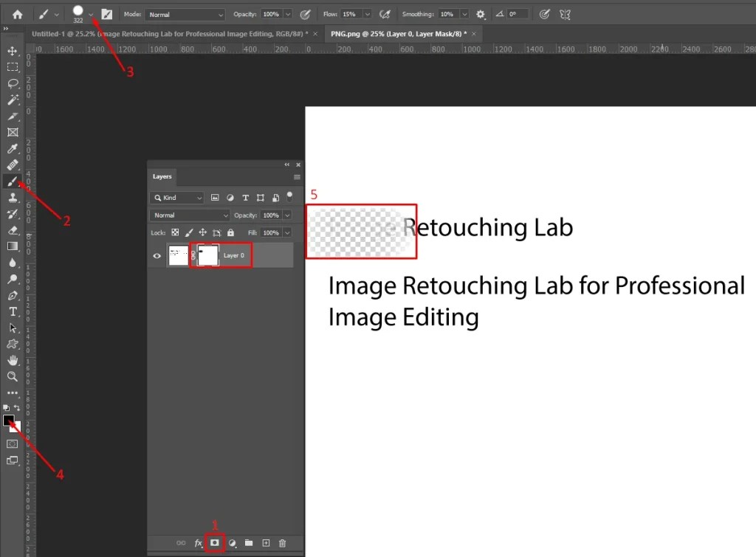Enable lock transparent pixels for Layer 0
This screenshot has height=557, width=756.
(x=176, y=232)
